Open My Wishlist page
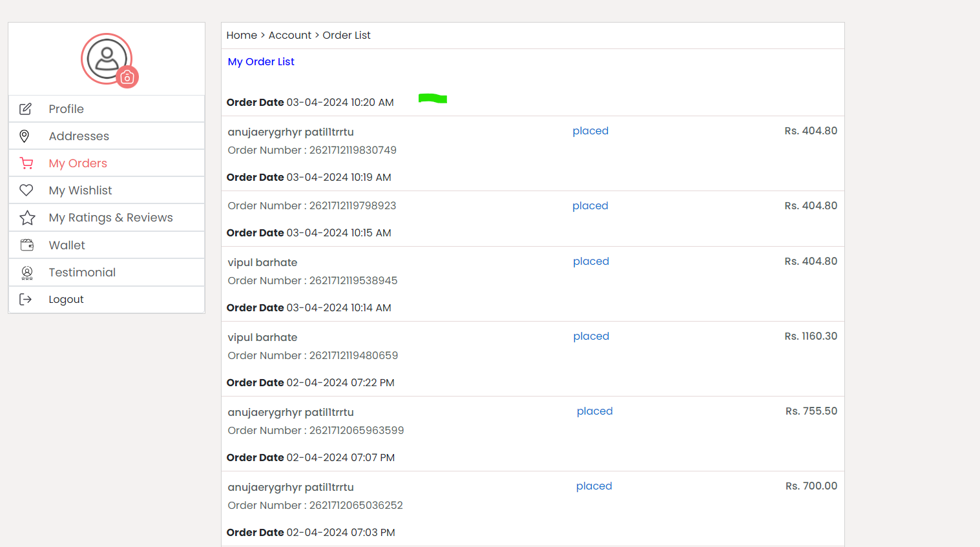Image resolution: width=980 pixels, height=547 pixels. 107,191
